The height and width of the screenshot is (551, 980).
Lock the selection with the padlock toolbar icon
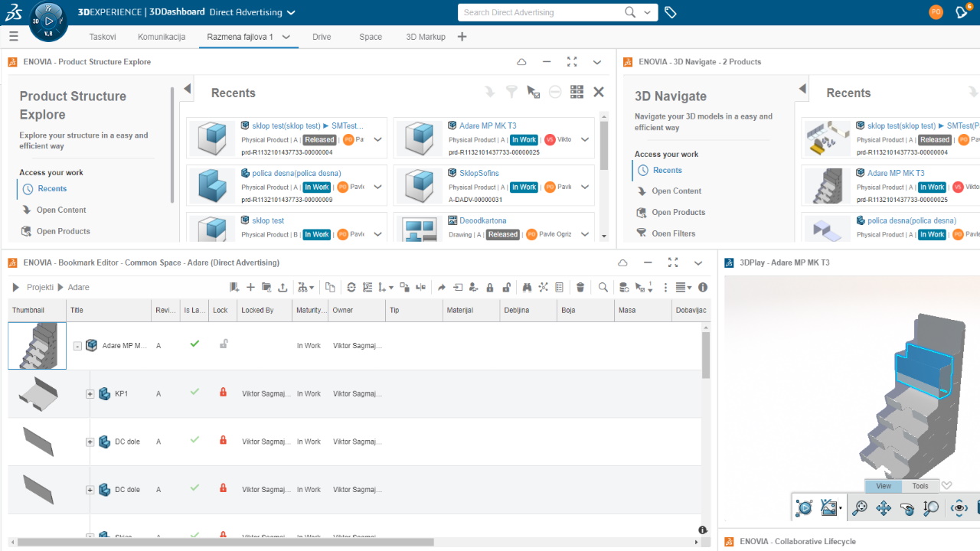pyautogui.click(x=490, y=287)
